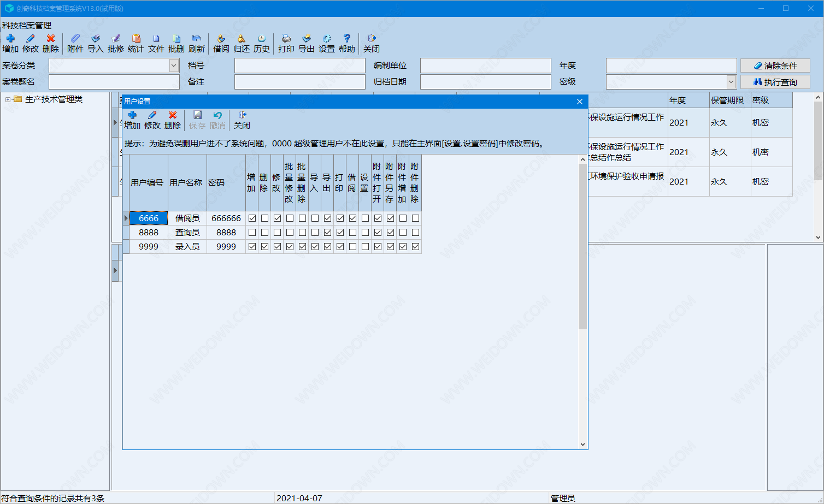The height and width of the screenshot is (504, 824).
Task: Click status bar 管理员 label
Action: coord(563,498)
